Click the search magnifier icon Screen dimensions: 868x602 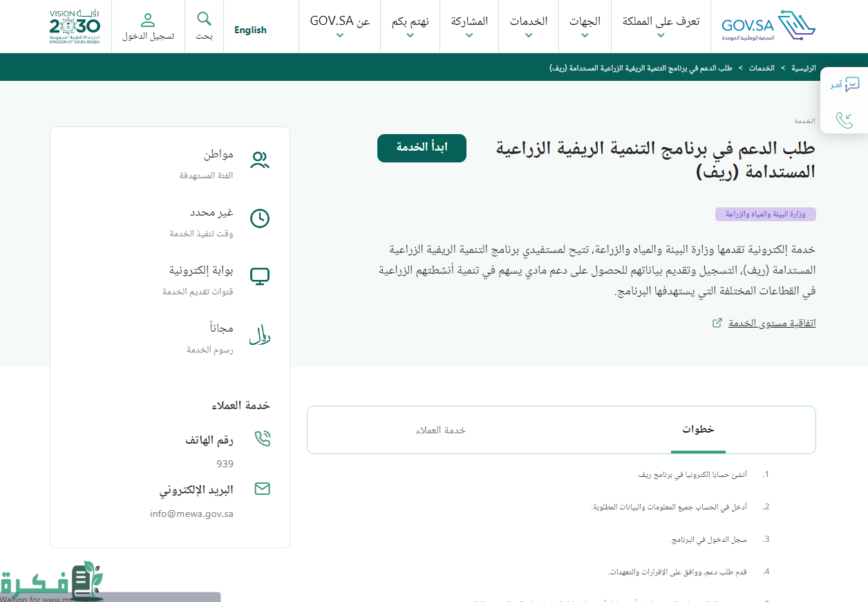pos(205,19)
